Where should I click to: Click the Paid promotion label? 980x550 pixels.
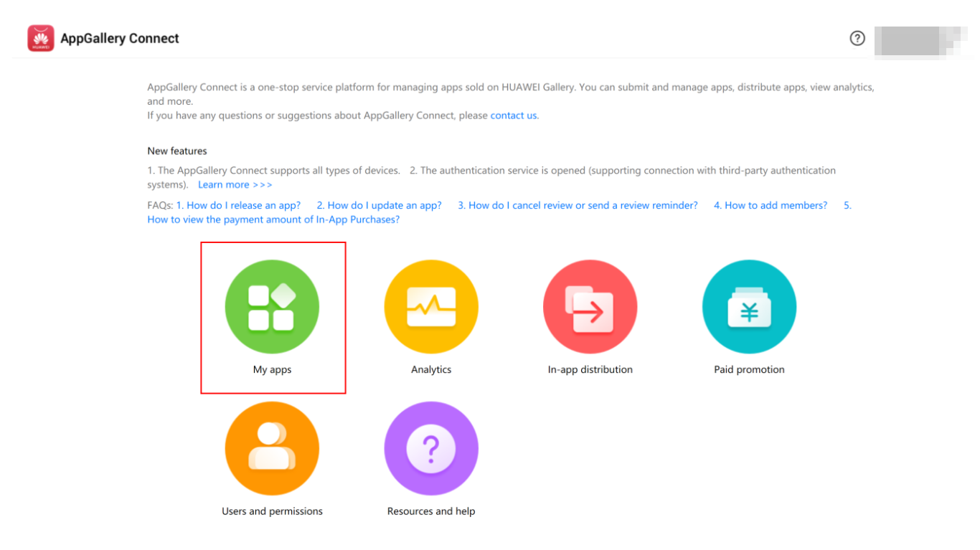tap(749, 370)
